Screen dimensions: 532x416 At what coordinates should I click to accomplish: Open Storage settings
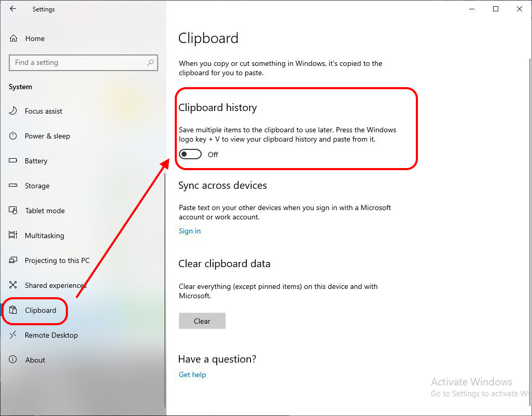(37, 186)
